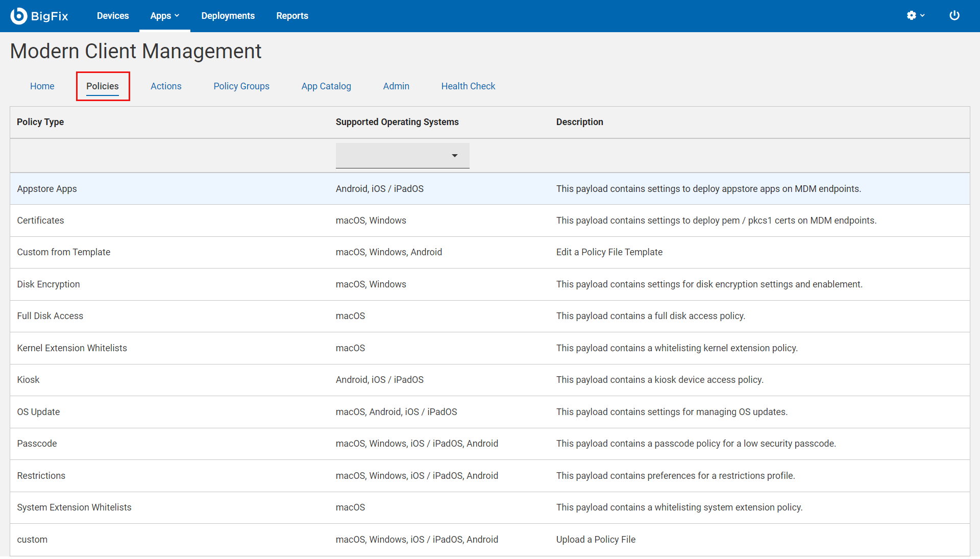
Task: Select the Certificates policy type
Action: tap(40, 220)
